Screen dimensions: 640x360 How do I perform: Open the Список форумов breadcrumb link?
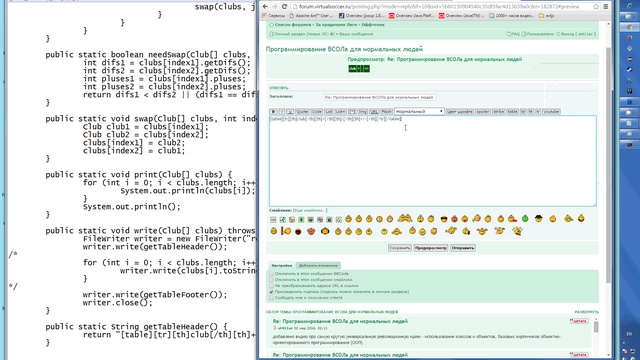293,24
